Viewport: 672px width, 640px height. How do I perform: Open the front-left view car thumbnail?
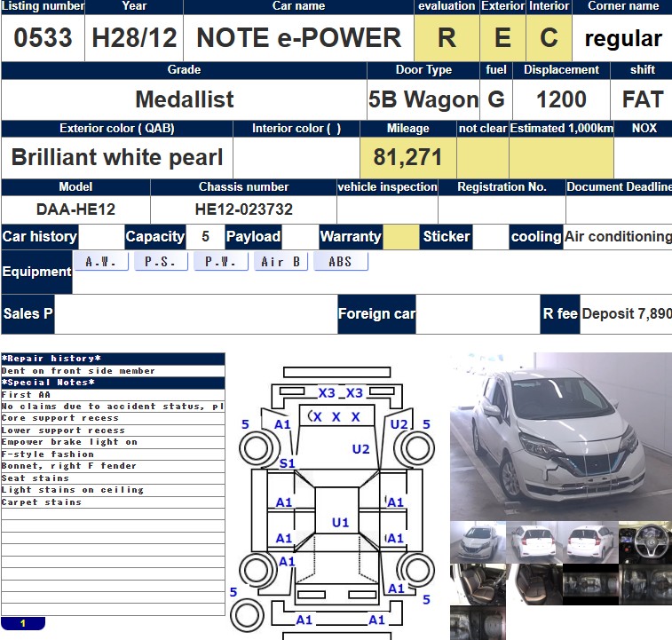tap(478, 542)
